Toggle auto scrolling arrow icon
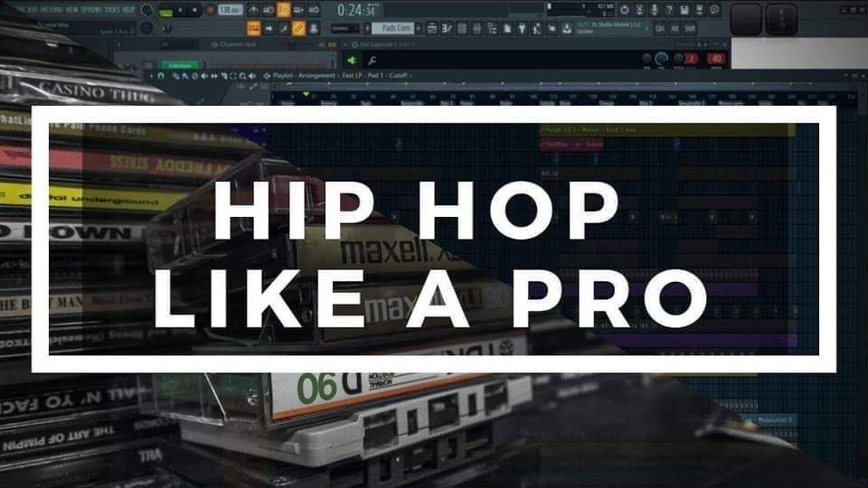Screen dimensions: 868x488 (269, 28)
